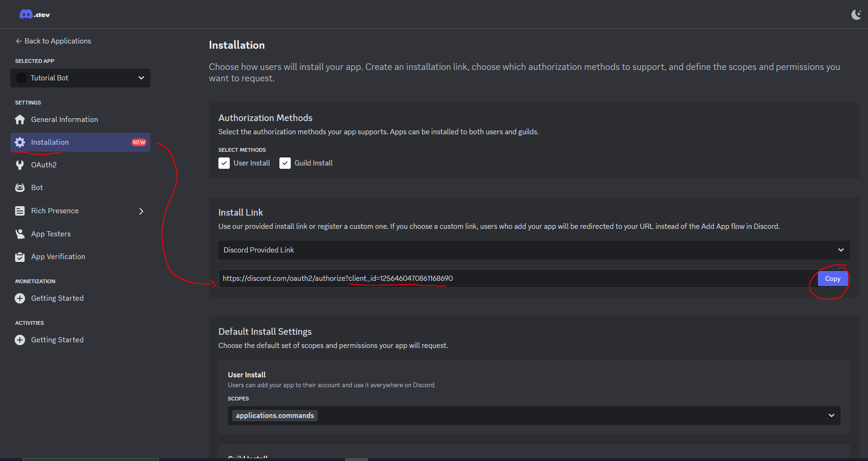Copy the install link
This screenshot has width=868, height=461.
pyautogui.click(x=833, y=278)
